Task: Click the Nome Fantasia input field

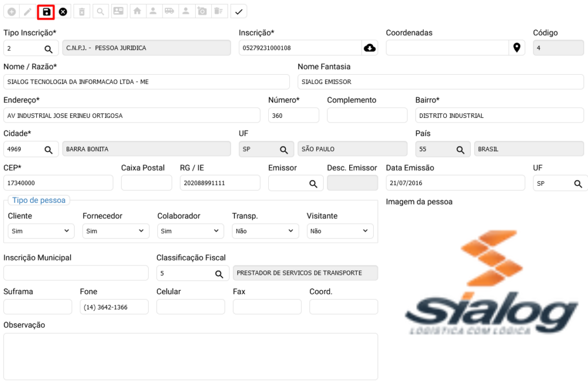Action: 440,82
